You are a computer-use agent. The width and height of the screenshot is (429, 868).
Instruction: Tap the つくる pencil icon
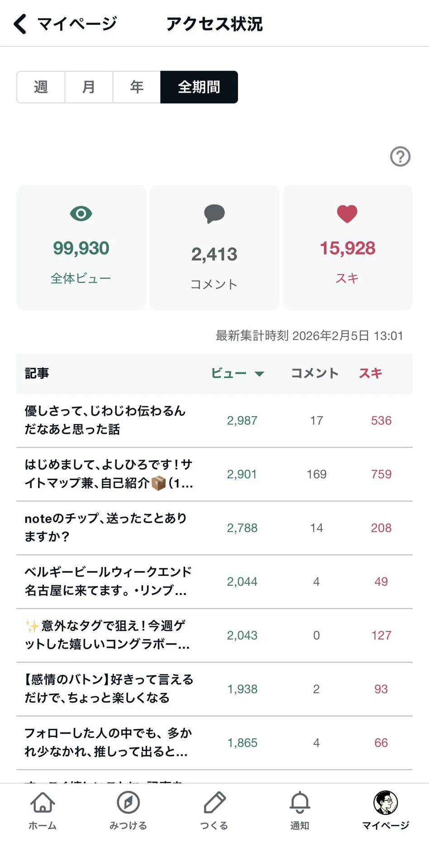coord(214,802)
